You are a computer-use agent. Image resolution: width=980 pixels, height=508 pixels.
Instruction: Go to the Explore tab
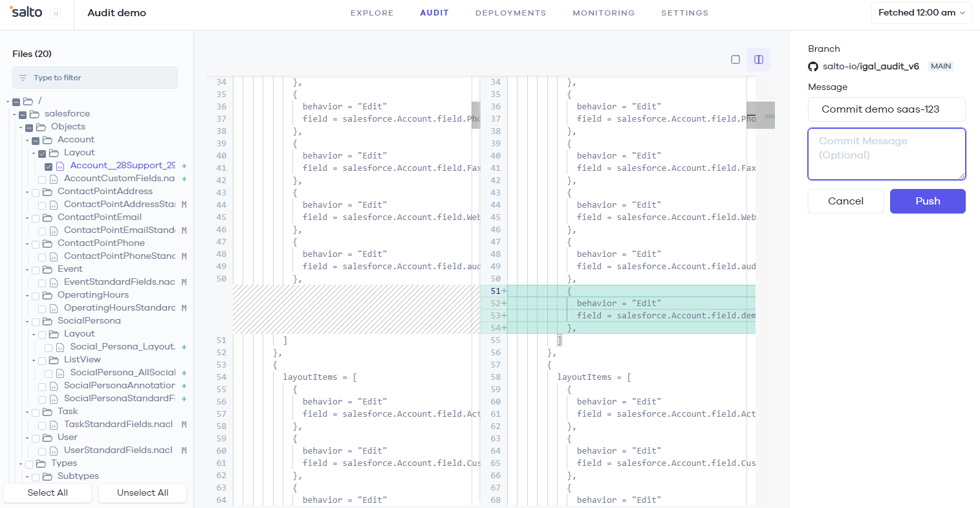[372, 13]
